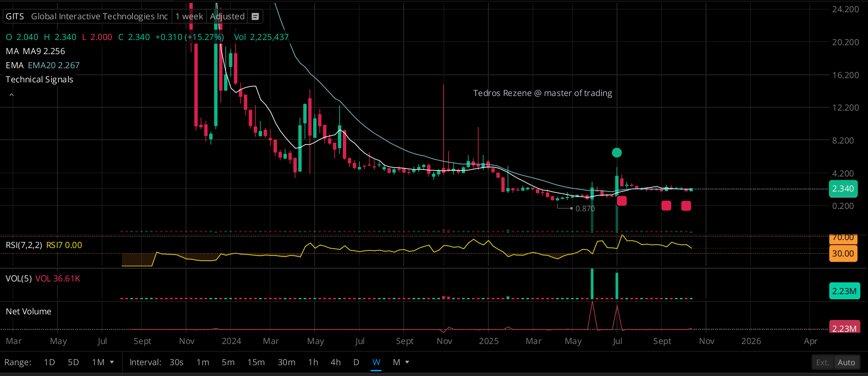Click the 2024 label on time axis

pyautogui.click(x=231, y=341)
